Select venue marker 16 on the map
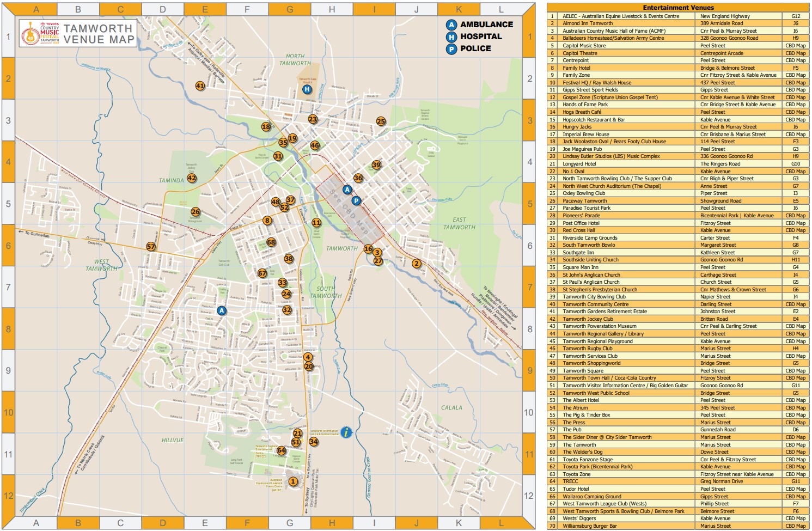812x531 pixels. (x=369, y=249)
